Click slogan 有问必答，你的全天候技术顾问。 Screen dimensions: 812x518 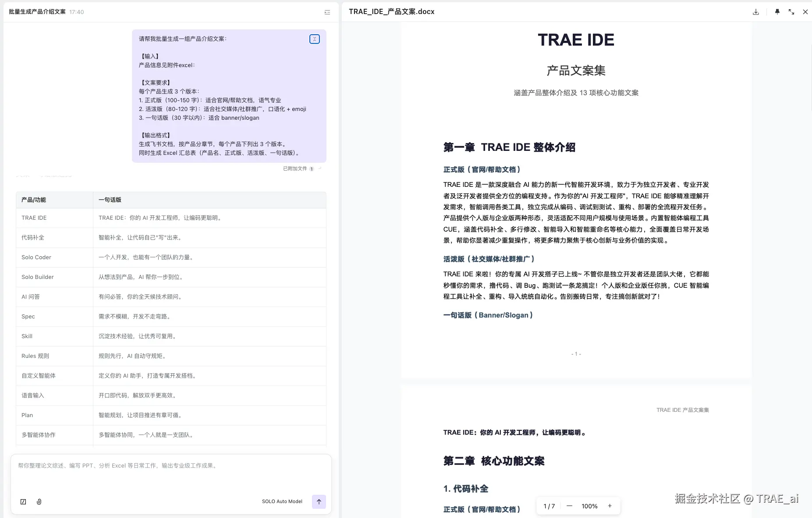(x=141, y=297)
